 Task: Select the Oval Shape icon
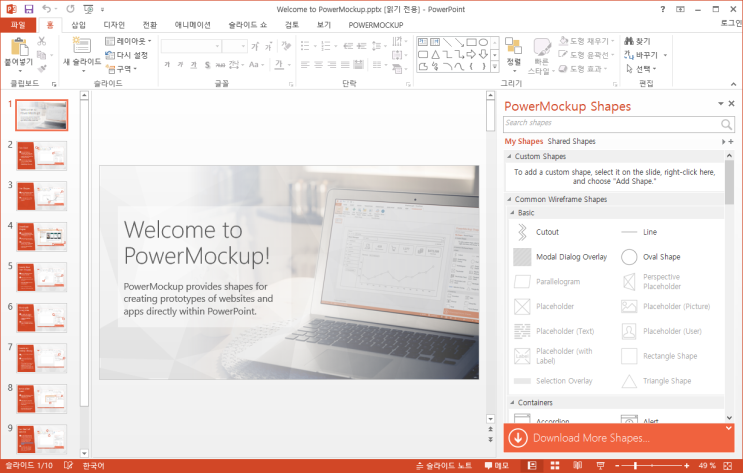(629, 257)
